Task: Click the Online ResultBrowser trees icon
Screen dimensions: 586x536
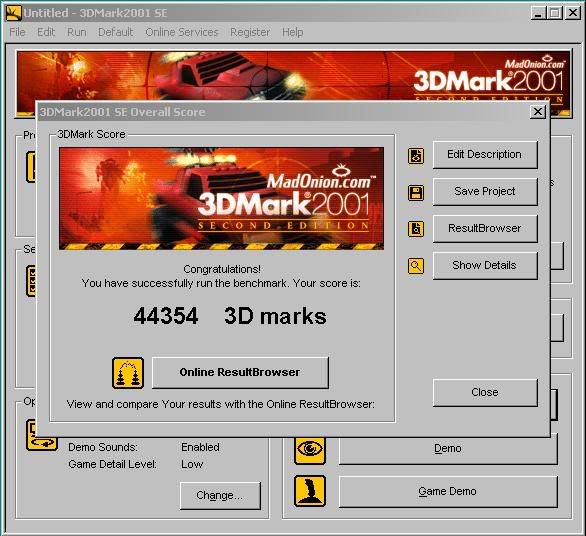Action: click(128, 373)
